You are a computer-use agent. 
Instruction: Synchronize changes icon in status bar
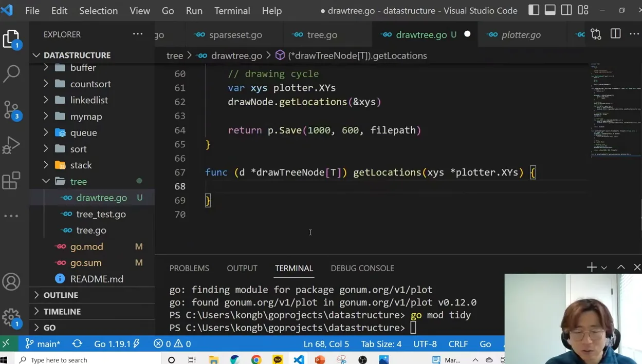77,344
